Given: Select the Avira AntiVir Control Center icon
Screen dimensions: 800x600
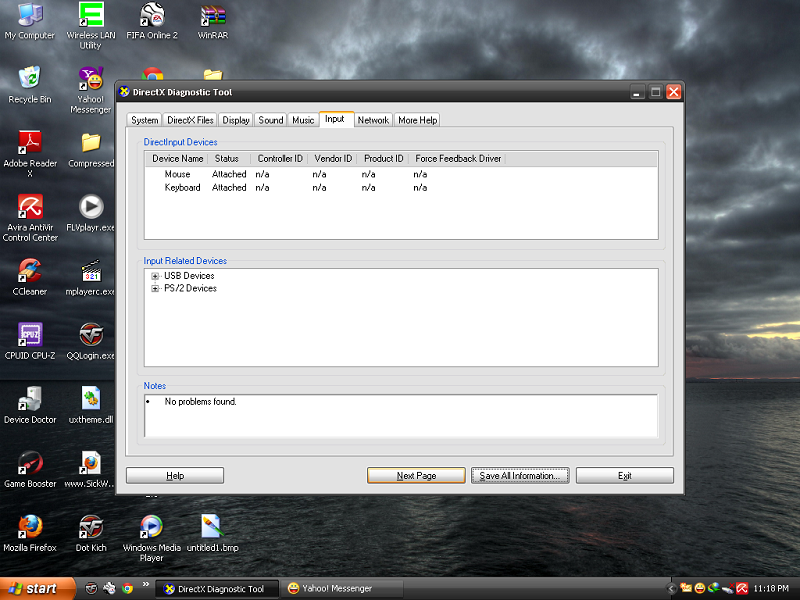Looking at the screenshot, I should [30, 208].
